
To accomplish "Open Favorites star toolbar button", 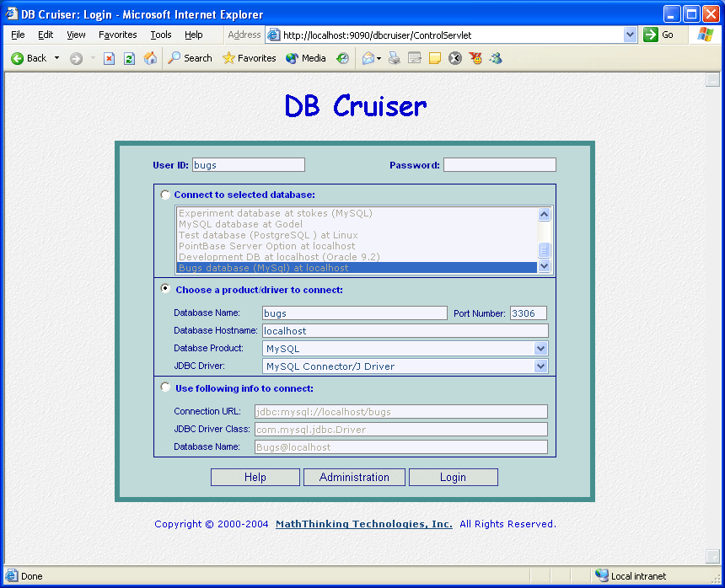I will pos(249,58).
